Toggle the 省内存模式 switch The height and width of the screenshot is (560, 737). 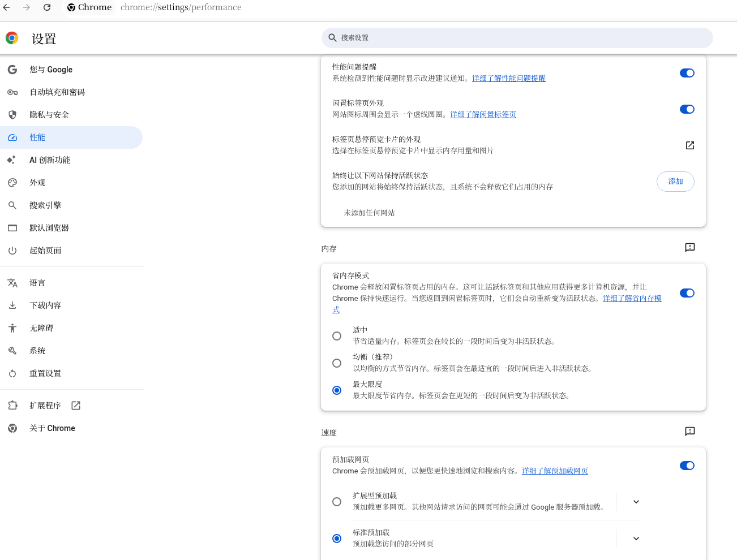[687, 293]
